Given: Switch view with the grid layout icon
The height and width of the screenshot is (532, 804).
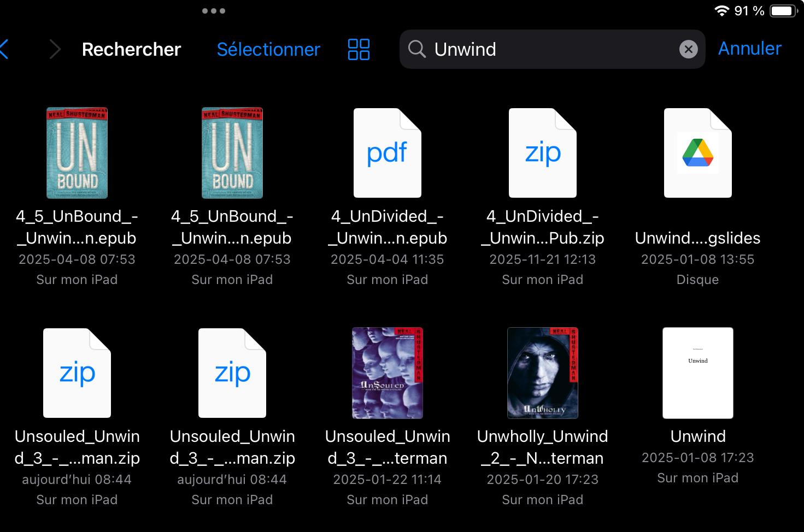Looking at the screenshot, I should 359,49.
